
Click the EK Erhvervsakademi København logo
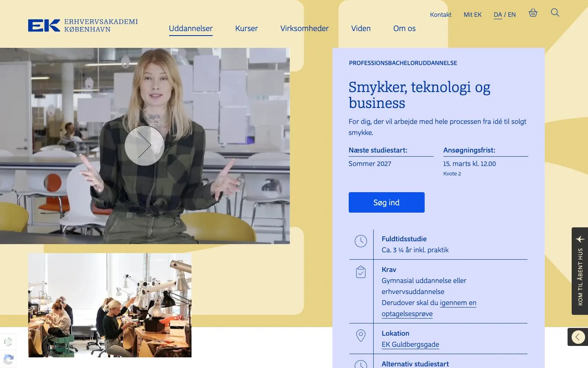pyautogui.click(x=83, y=25)
